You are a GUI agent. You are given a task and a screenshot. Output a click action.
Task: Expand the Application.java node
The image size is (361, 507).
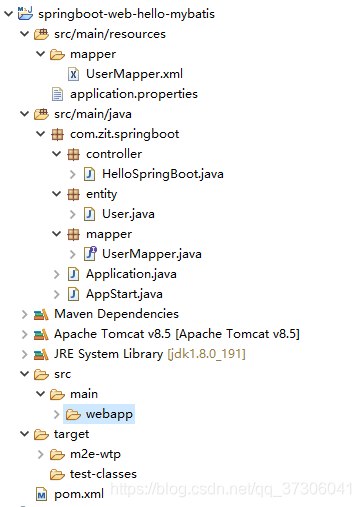[57, 274]
